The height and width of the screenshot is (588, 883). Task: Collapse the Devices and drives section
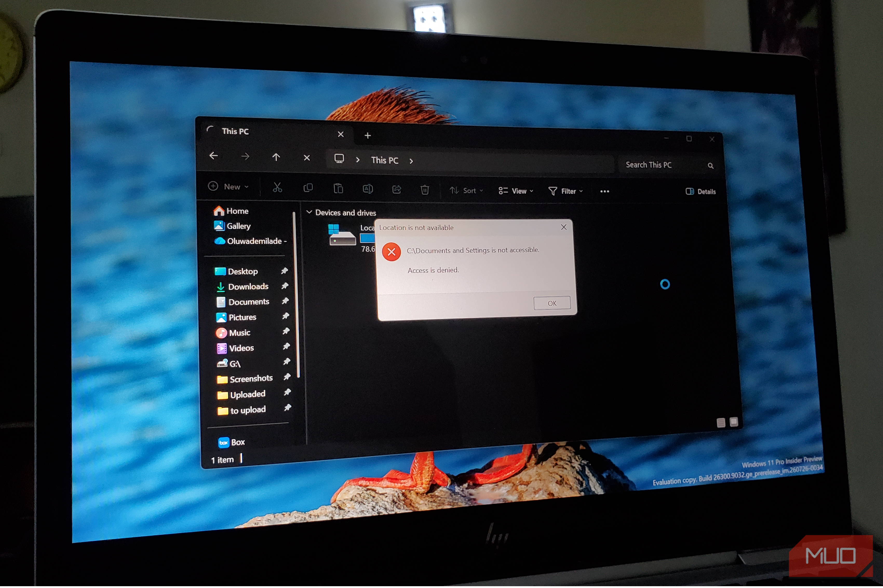click(x=309, y=212)
